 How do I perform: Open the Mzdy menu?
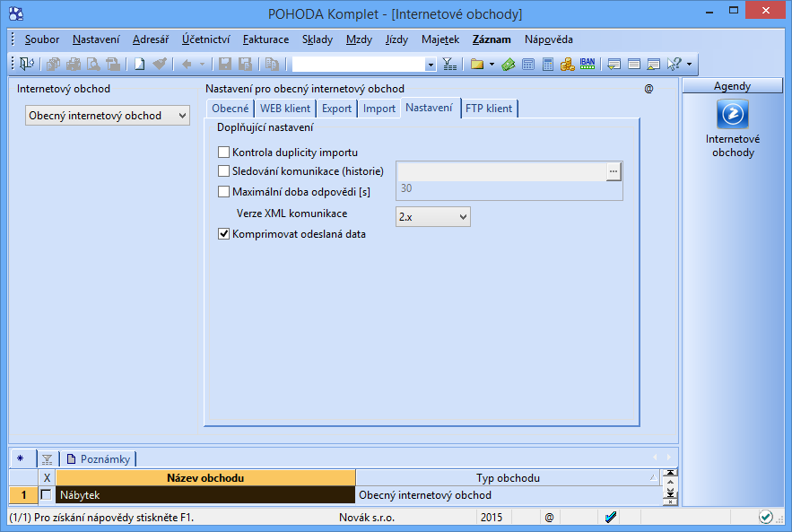click(x=359, y=39)
